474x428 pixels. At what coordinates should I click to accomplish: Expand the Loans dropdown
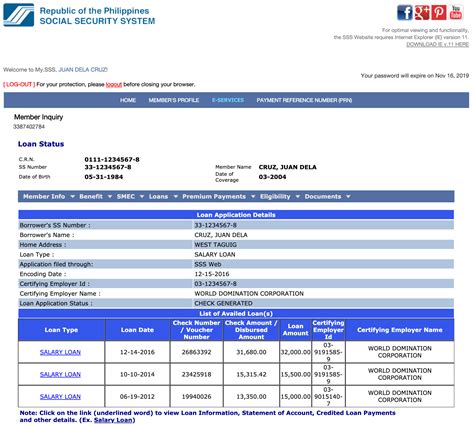point(163,196)
